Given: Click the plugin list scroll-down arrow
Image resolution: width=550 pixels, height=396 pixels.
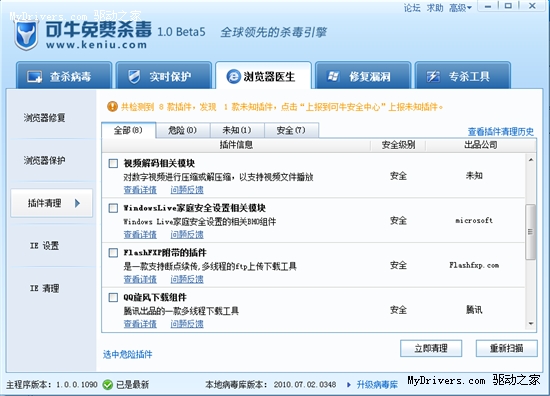Looking at the screenshot, I should pos(531,324).
